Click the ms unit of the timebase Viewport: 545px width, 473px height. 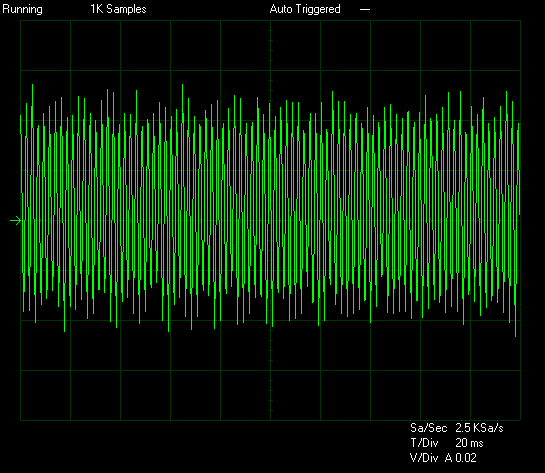pos(477,444)
